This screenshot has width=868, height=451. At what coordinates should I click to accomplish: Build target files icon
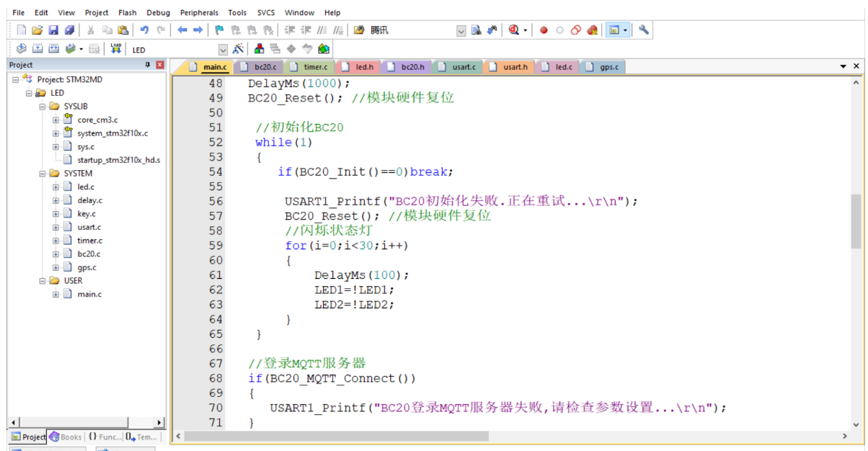[x=37, y=49]
